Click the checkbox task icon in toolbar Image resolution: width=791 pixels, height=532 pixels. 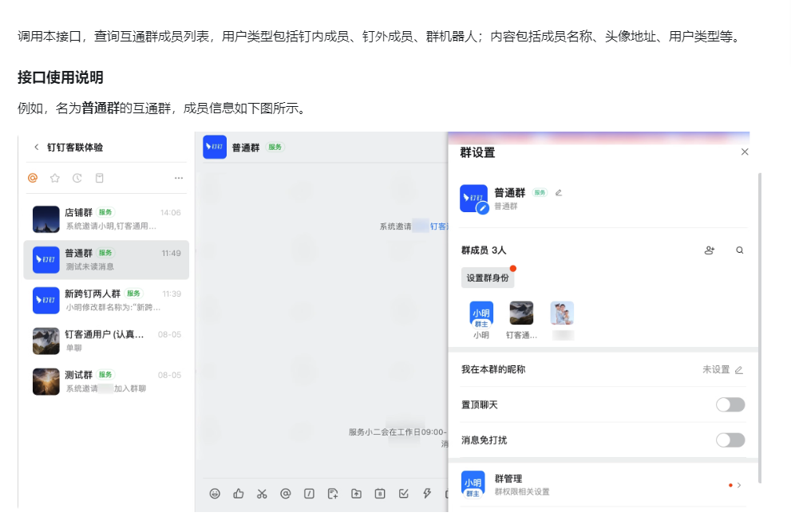(x=404, y=494)
